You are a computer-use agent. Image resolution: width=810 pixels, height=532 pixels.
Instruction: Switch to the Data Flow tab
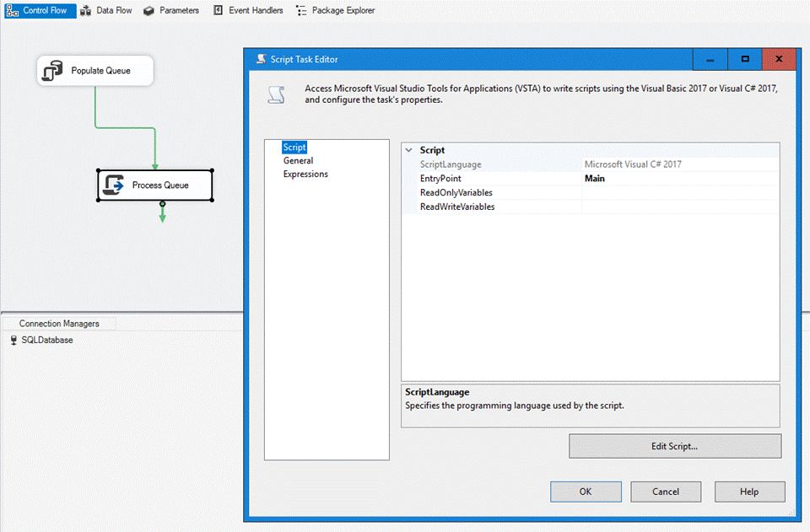pos(106,10)
